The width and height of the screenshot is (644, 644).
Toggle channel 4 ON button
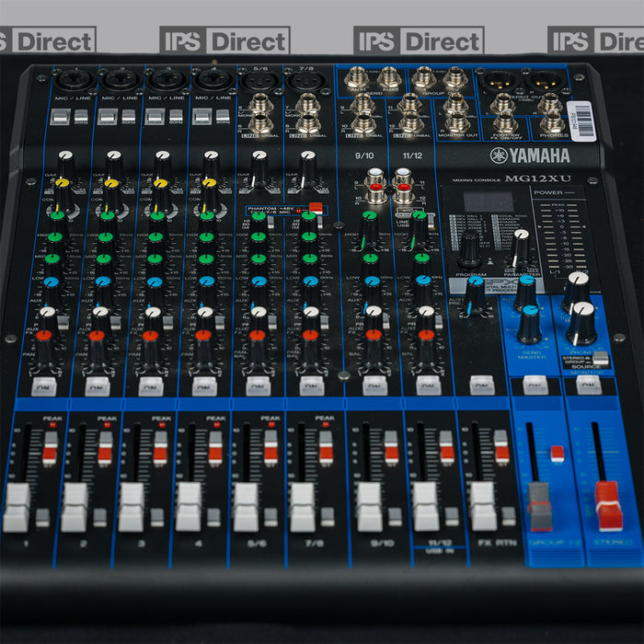tap(204, 386)
